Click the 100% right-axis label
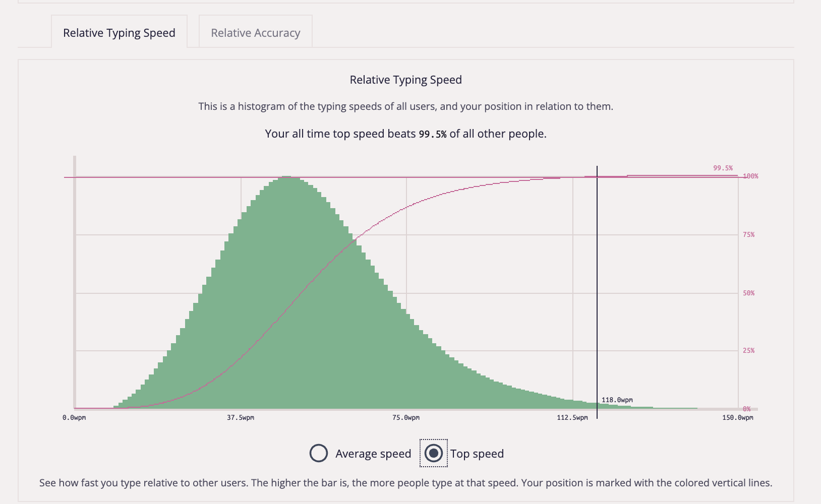Viewport: 821px width, 504px height. [750, 176]
